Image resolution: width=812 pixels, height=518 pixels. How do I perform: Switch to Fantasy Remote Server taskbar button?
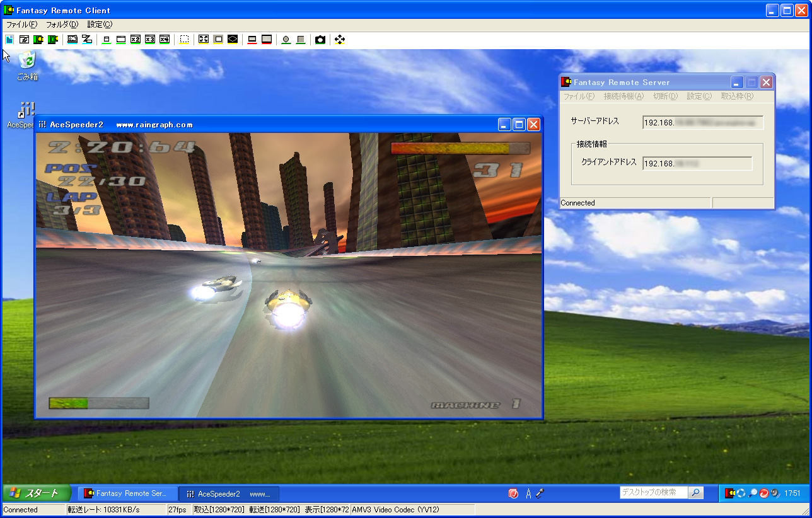tap(127, 494)
